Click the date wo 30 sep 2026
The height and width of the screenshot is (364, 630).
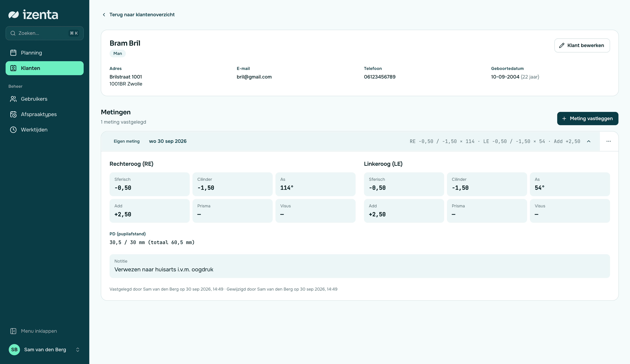[x=168, y=141]
